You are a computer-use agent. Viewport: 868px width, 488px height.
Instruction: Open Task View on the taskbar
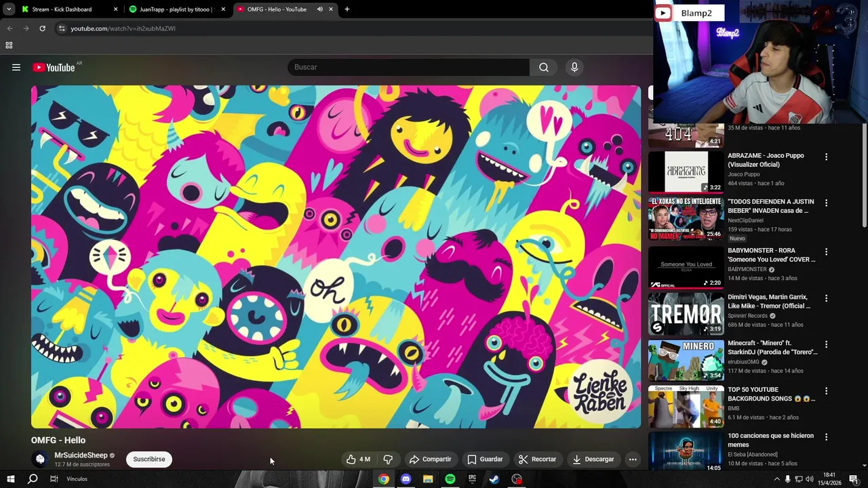54,479
